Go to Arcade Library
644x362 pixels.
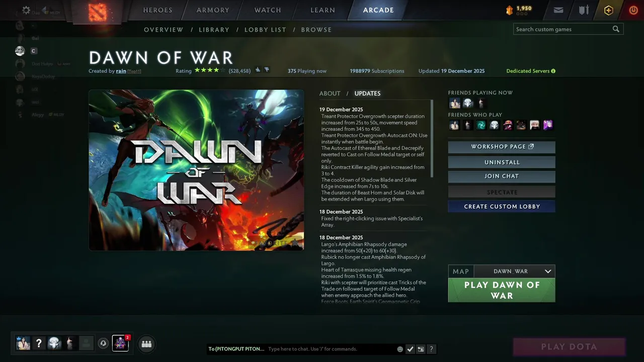click(214, 30)
